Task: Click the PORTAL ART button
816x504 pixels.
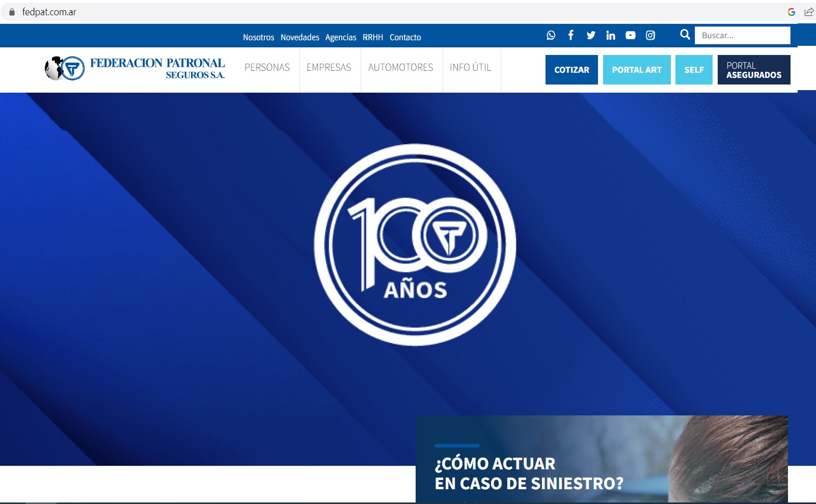Action: coord(637,70)
